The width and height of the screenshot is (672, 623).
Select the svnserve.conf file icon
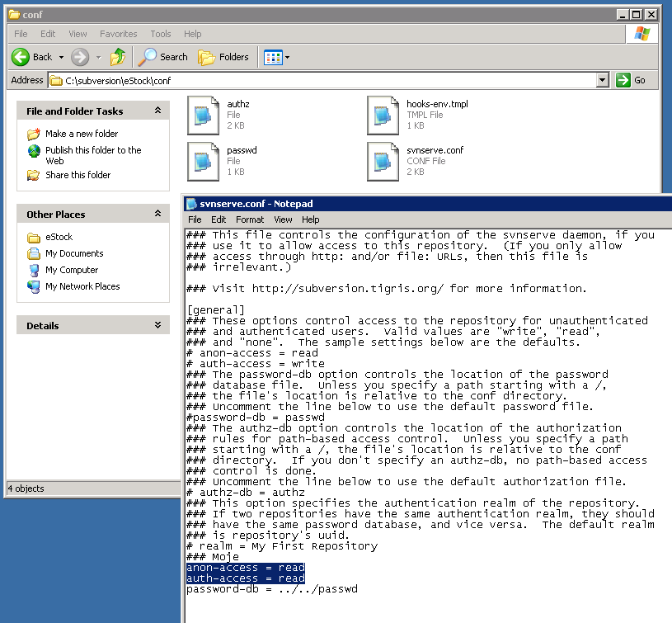383,160
